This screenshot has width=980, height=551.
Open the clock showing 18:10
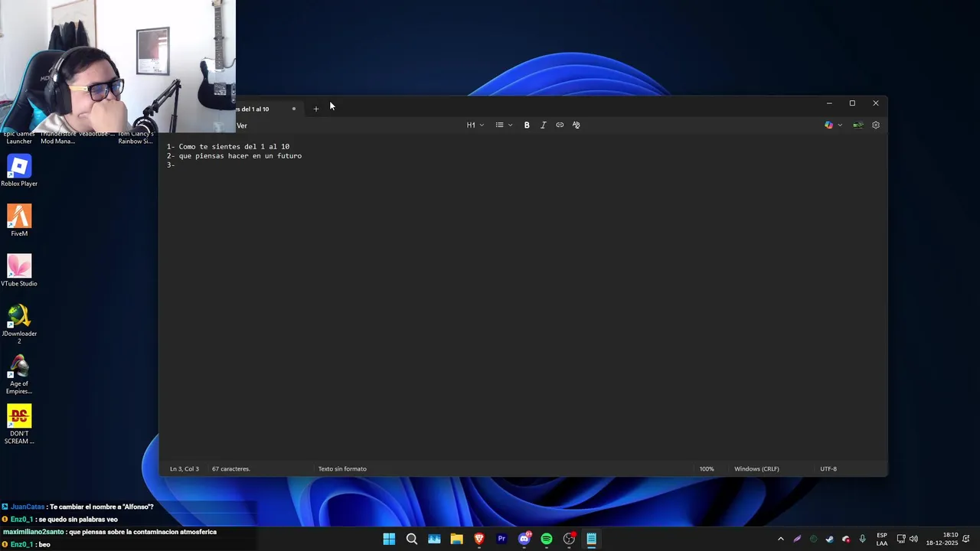click(x=942, y=539)
